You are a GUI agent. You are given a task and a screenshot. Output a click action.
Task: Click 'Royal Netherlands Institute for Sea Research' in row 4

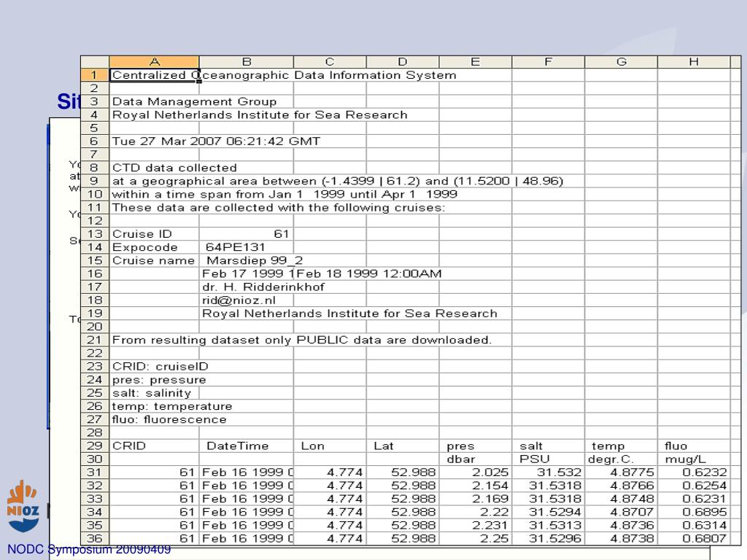click(x=260, y=115)
